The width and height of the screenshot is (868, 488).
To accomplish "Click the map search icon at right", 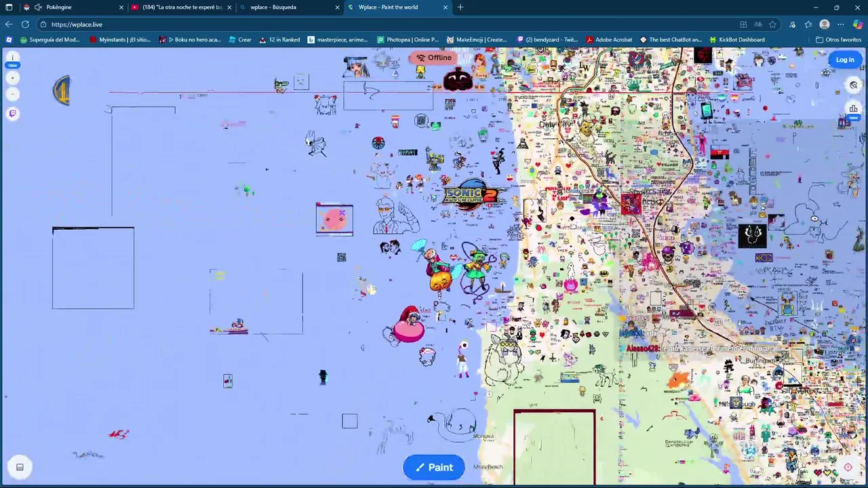I will (853, 85).
